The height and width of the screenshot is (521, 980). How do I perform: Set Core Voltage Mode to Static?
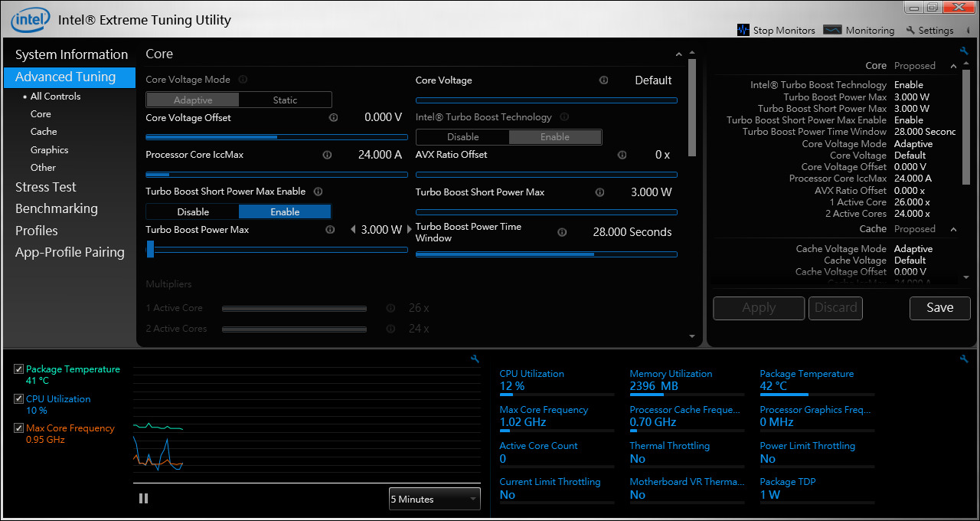tap(285, 100)
